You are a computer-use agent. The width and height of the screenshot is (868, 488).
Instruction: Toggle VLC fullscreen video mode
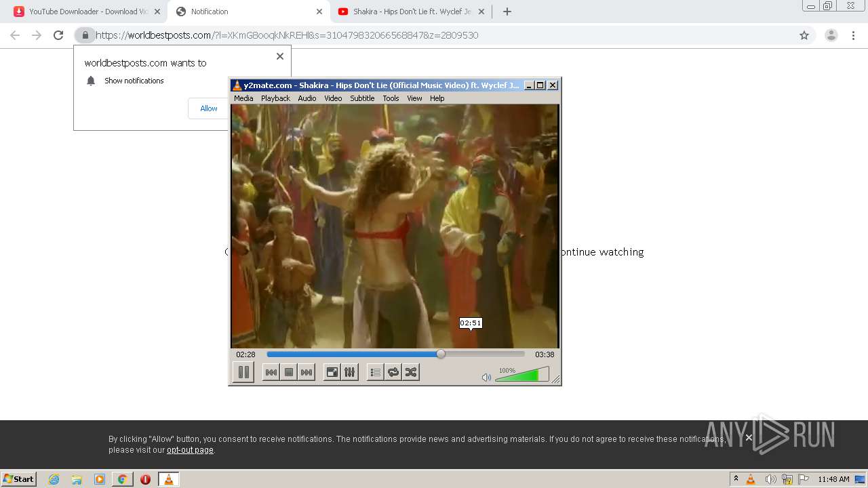coord(332,372)
